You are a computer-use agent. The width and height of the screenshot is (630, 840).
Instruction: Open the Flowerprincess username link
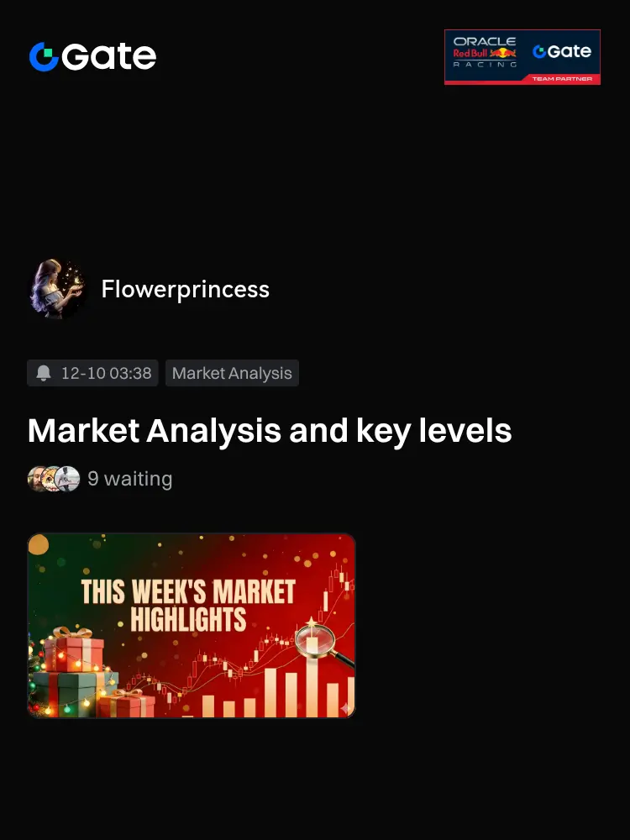186,289
